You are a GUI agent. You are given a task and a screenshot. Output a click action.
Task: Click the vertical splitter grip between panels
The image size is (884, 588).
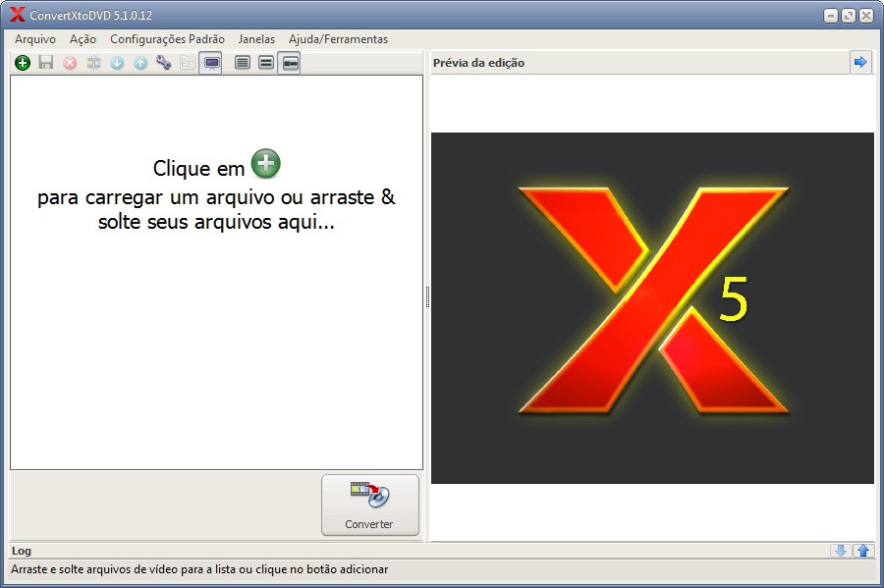coord(427,296)
